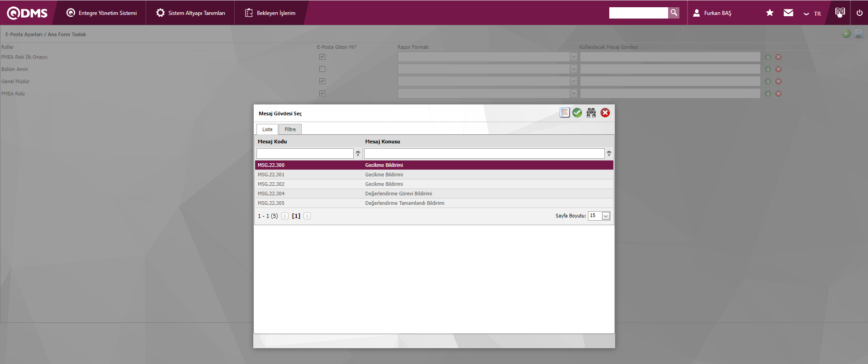Viewport: 868px width, 364px height.
Task: Click green select arrow for Genel Müdür
Action: point(768,81)
